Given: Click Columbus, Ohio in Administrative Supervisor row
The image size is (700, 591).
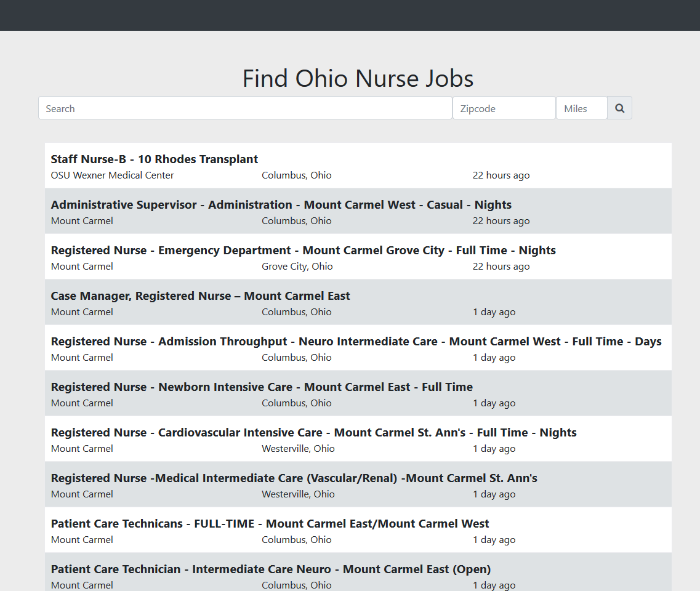Looking at the screenshot, I should coord(296,221).
